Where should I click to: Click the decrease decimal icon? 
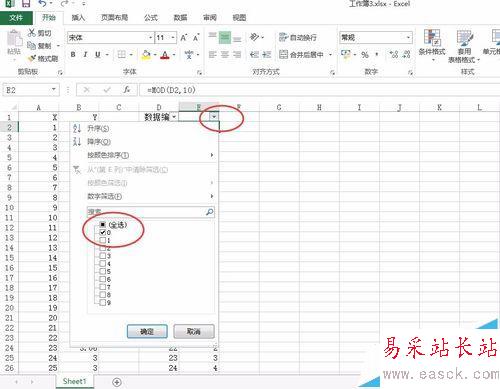click(x=407, y=54)
